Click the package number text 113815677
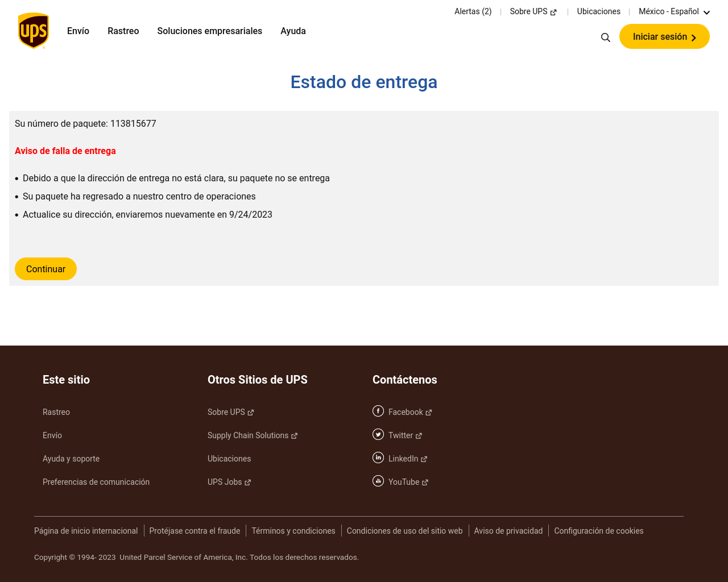 point(133,123)
